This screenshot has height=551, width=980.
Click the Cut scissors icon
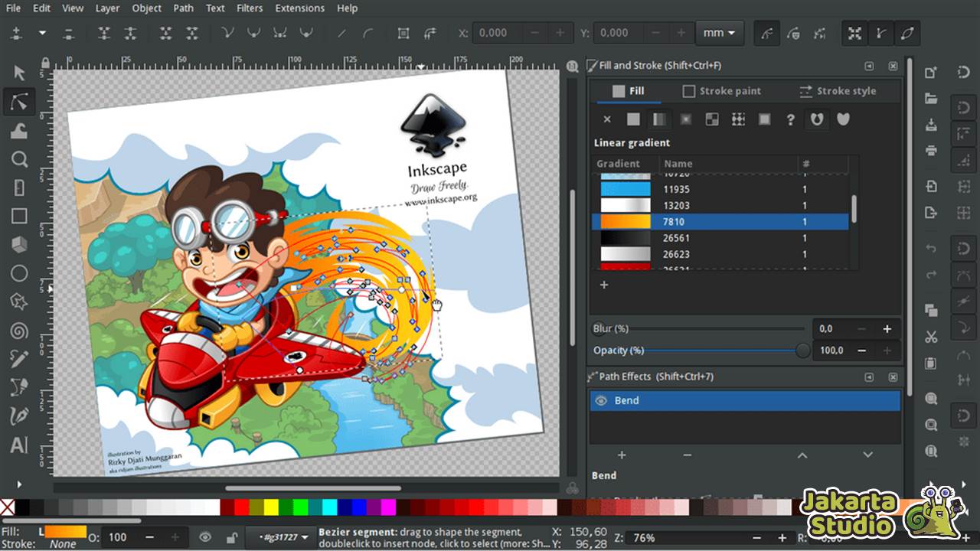click(x=931, y=337)
